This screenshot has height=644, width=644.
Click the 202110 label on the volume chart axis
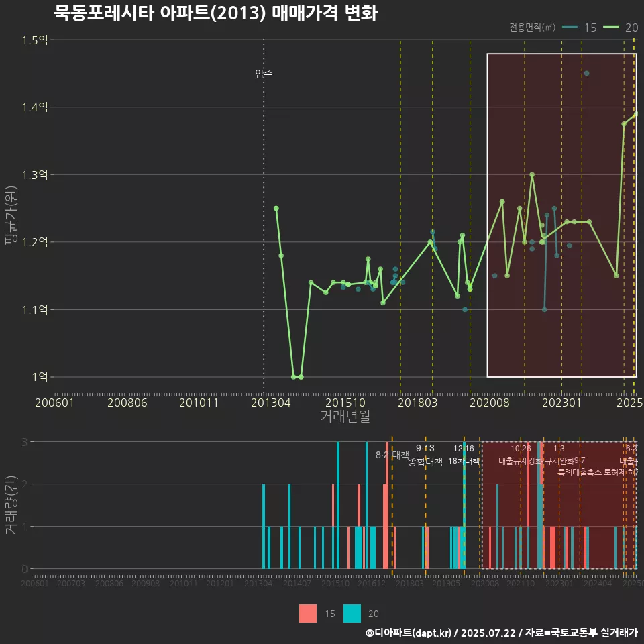click(x=521, y=583)
